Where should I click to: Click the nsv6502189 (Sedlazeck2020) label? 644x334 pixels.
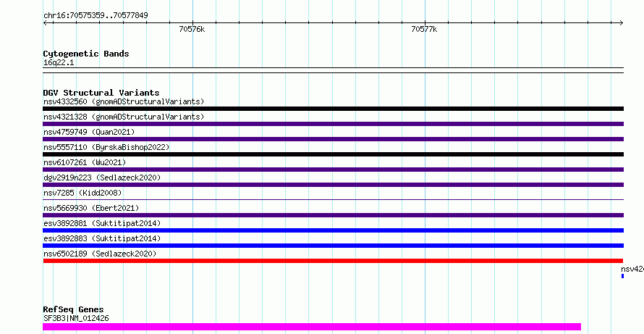pos(100,254)
